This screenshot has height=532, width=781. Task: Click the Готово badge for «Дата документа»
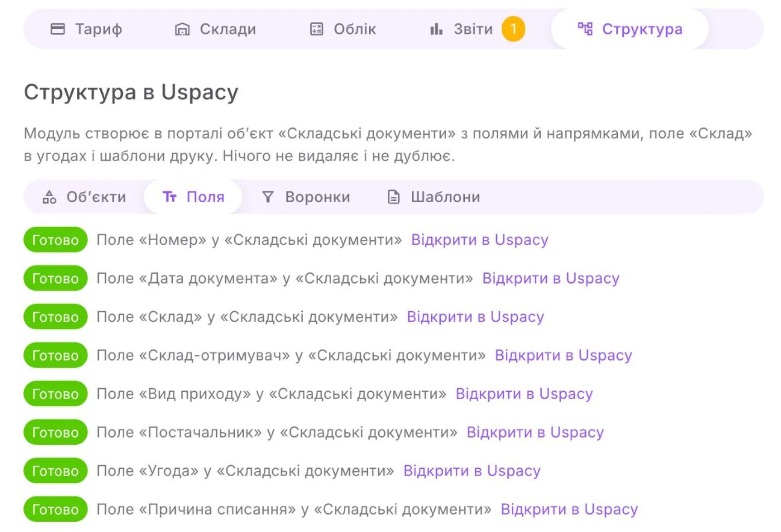point(55,278)
